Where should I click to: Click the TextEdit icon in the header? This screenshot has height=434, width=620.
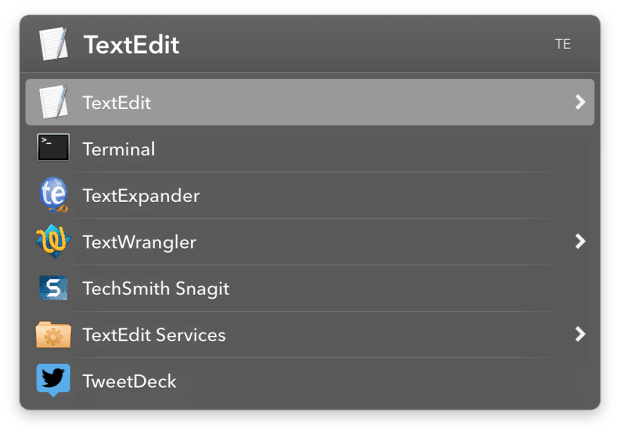click(x=53, y=44)
